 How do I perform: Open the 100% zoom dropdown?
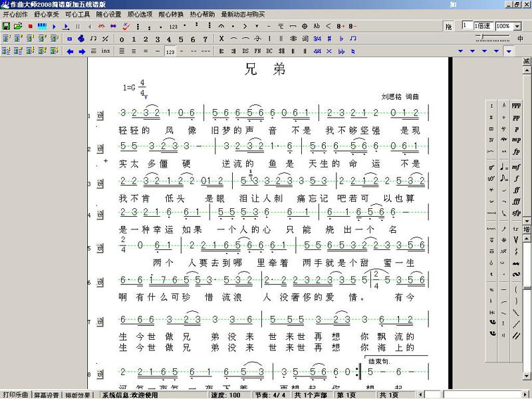pos(517,27)
